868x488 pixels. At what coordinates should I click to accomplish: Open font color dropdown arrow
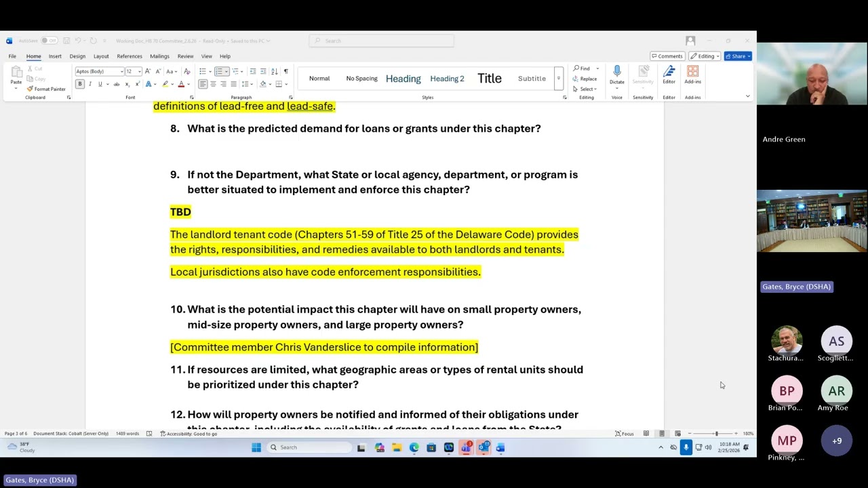(x=188, y=84)
